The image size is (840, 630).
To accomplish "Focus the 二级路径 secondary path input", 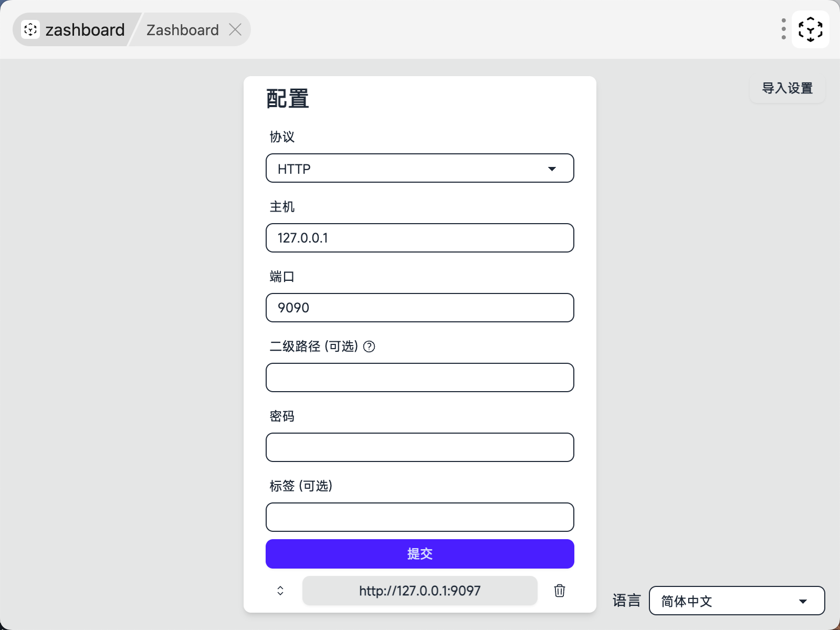I will pyautogui.click(x=419, y=377).
